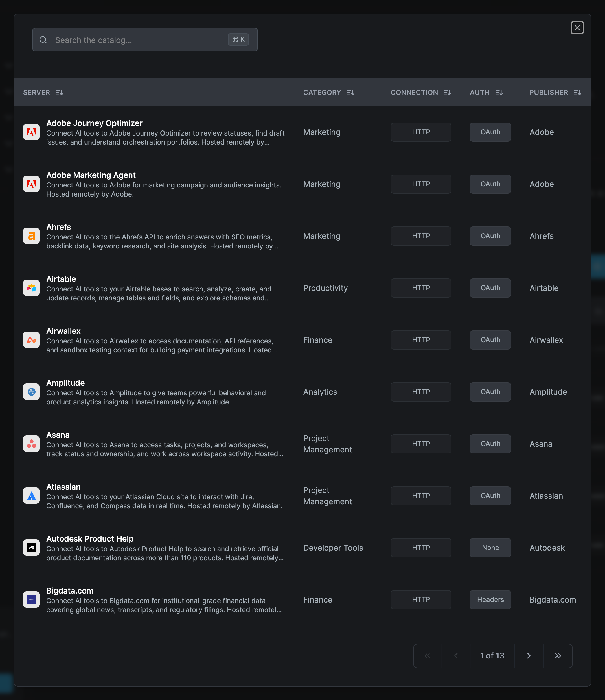The width and height of the screenshot is (605, 700).
Task: Select the Autodesk Product Help title
Action: click(90, 539)
